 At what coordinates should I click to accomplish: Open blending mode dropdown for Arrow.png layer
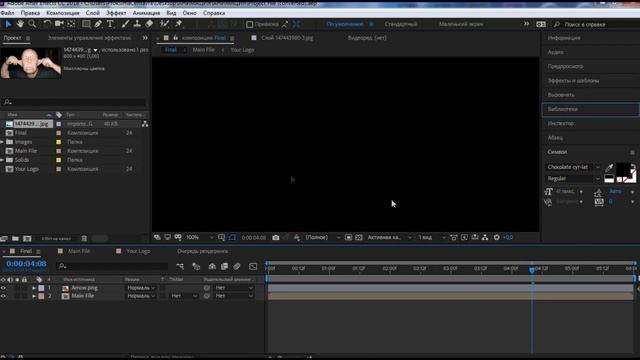coord(141,288)
